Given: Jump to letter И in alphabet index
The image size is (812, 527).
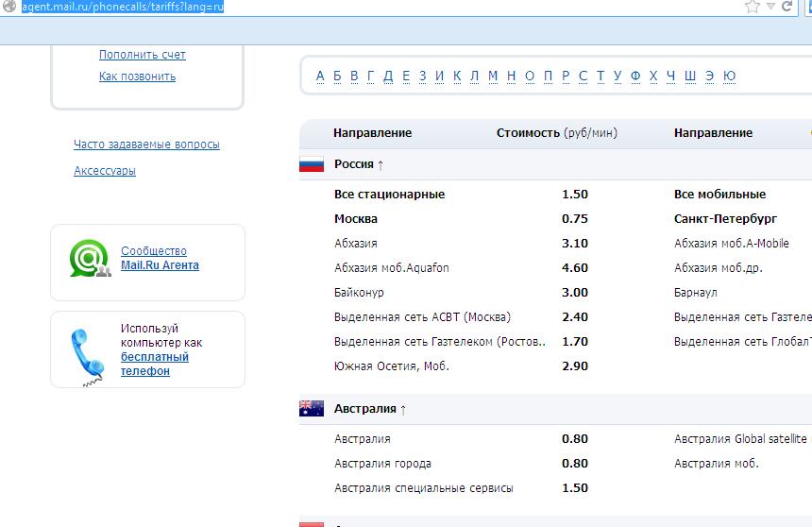Looking at the screenshot, I should point(440,76).
